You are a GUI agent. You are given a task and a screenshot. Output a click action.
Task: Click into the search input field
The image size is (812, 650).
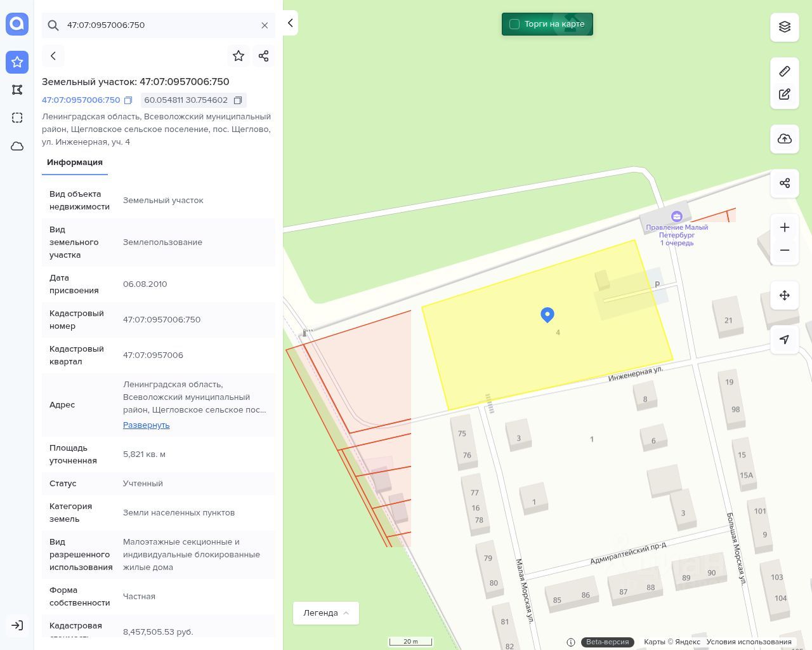[159, 25]
